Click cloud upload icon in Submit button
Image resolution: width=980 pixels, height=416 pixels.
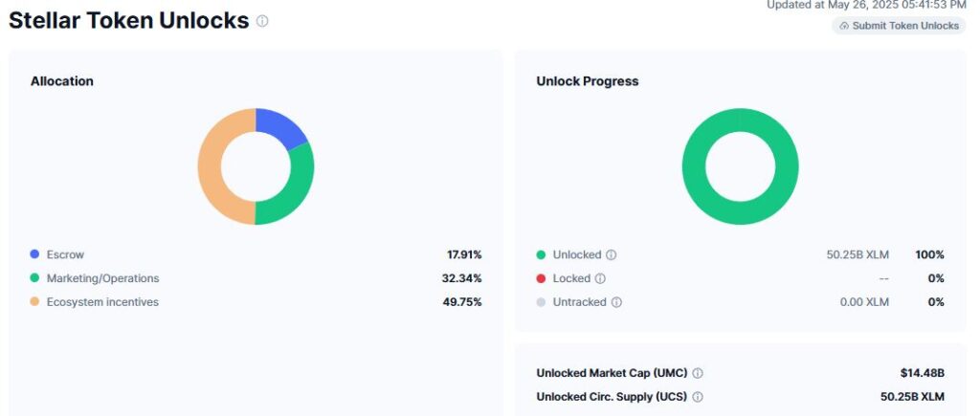coord(844,26)
